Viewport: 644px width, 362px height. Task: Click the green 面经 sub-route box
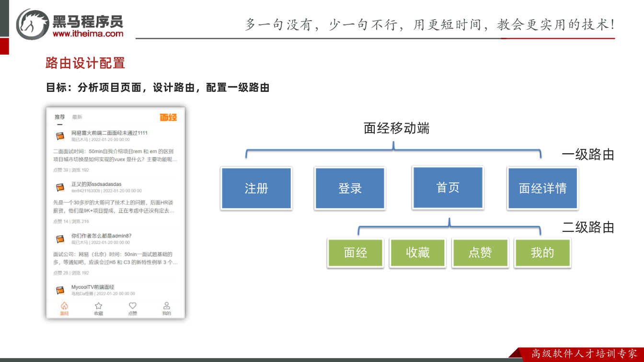tap(356, 252)
